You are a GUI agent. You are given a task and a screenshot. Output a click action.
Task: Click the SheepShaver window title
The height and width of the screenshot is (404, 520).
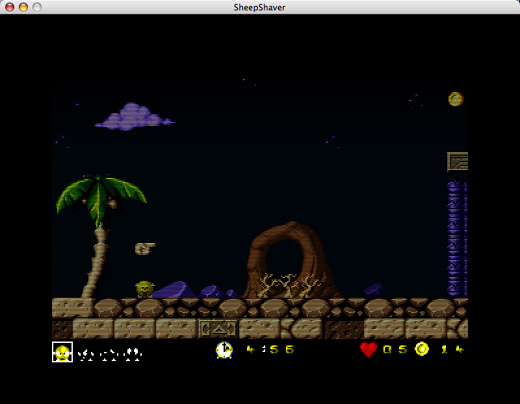(259, 7)
